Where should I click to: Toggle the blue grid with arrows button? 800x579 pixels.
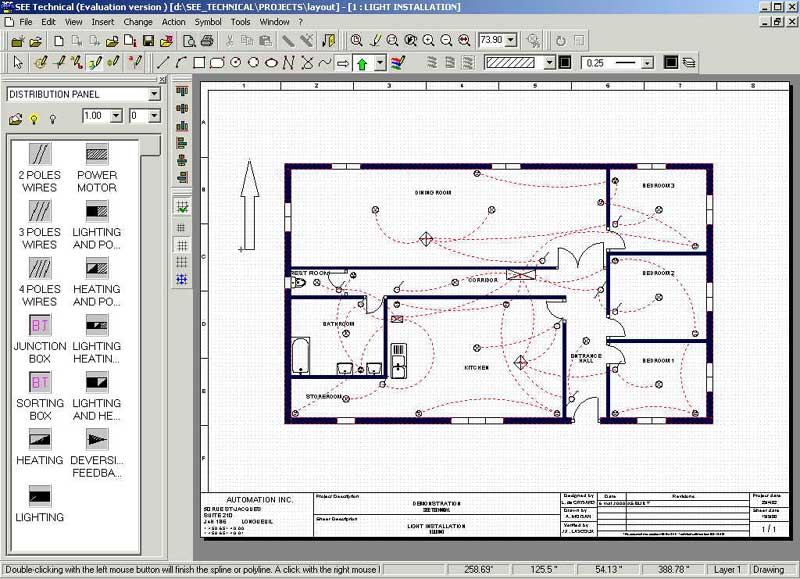pyautogui.click(x=182, y=279)
